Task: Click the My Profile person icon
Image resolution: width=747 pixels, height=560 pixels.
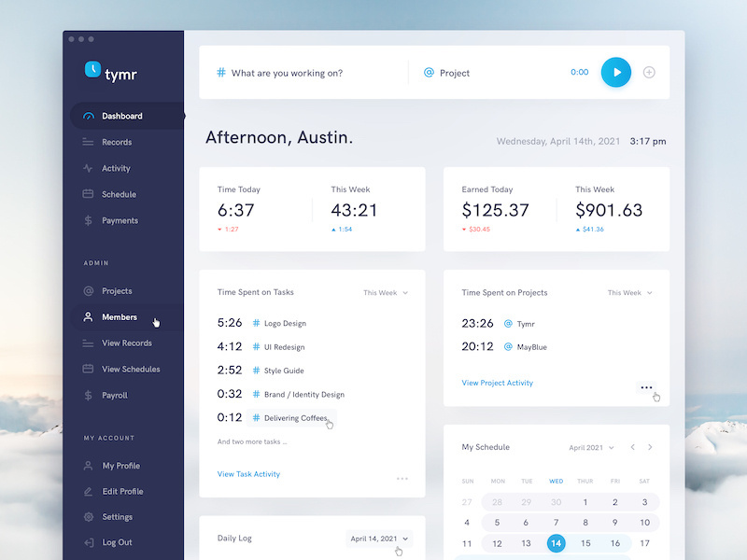Action: pos(88,466)
